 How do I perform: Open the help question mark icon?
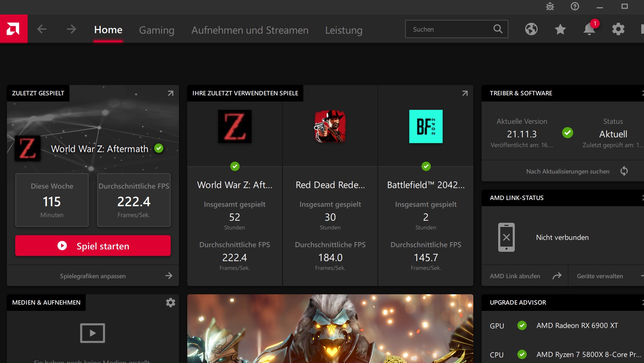pos(575,6)
